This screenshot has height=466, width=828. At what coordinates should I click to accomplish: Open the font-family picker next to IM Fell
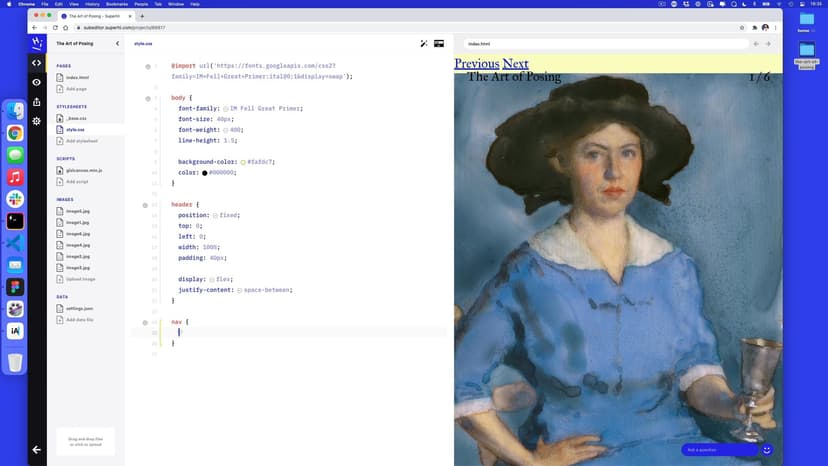pyautogui.click(x=226, y=108)
